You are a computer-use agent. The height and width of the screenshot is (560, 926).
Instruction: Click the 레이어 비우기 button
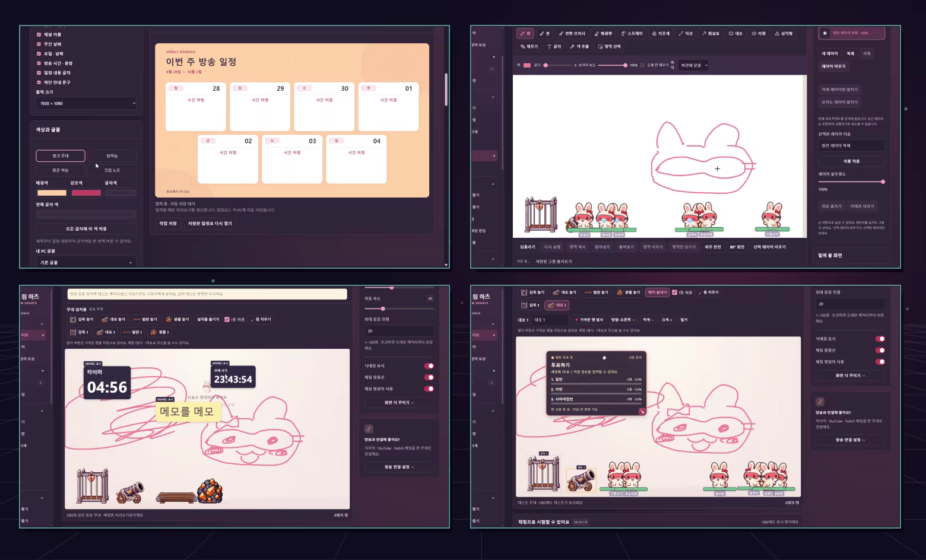point(833,66)
